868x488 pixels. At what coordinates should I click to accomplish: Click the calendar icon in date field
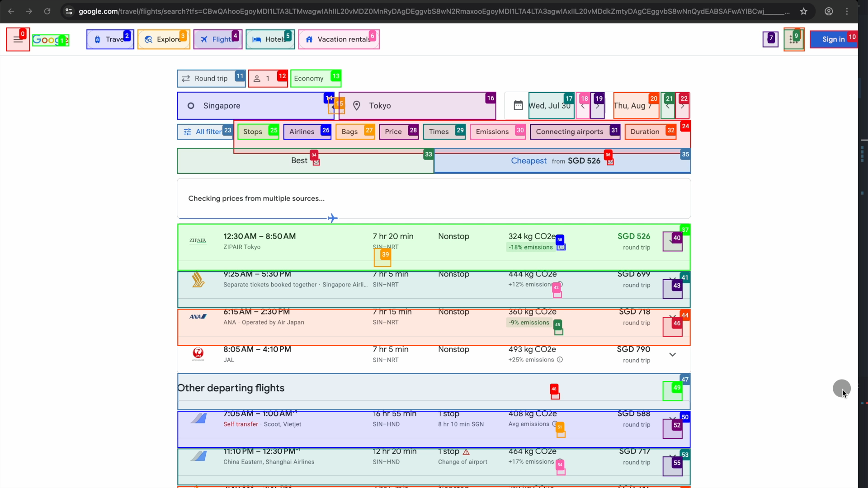518,106
